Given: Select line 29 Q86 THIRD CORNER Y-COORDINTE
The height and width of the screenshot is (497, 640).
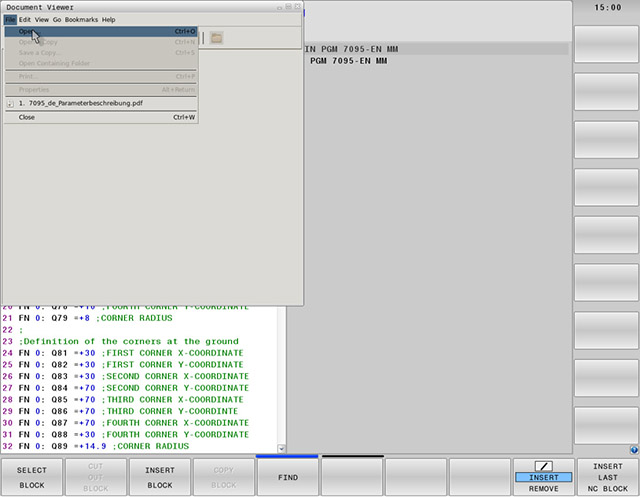Looking at the screenshot, I should (120, 411).
